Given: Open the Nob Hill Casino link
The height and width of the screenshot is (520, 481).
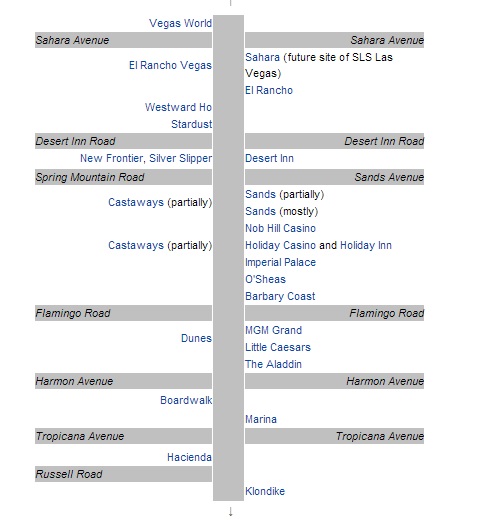Looking at the screenshot, I should pyautogui.click(x=280, y=228).
